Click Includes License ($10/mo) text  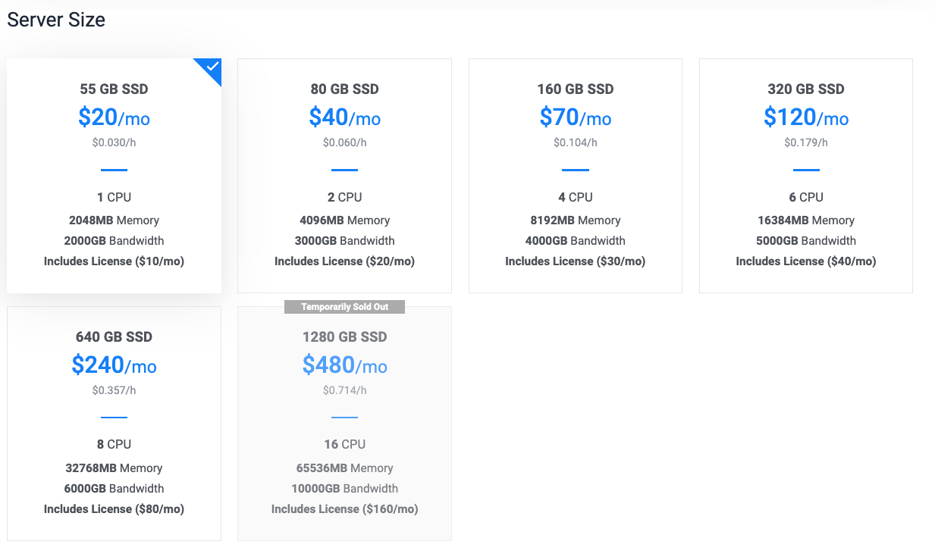(x=114, y=261)
